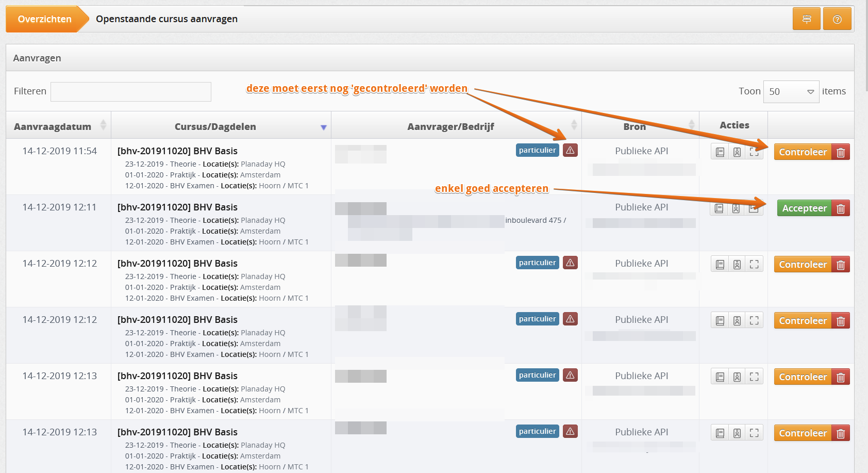Click trash icon in first 12:12 row
The image size is (868, 473).
(x=841, y=265)
